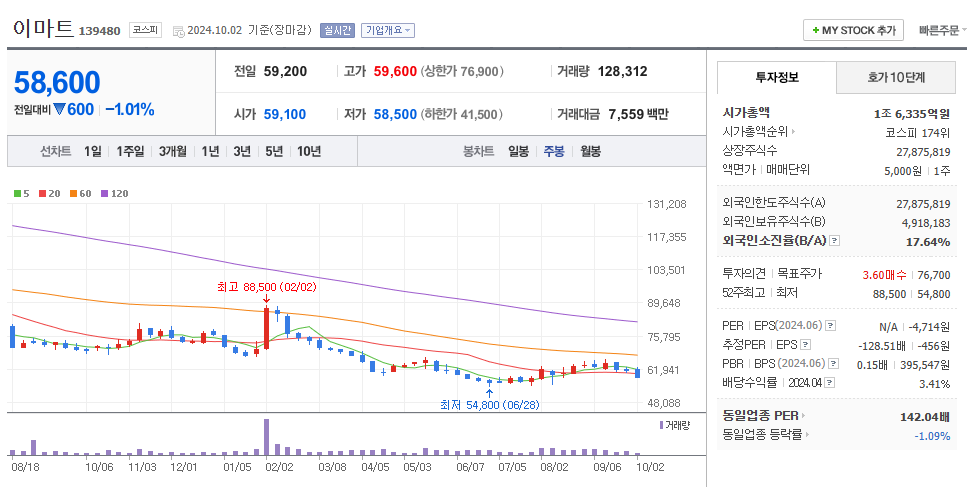Click the help icon next to PBR BPS(2024.06)

tap(833, 364)
